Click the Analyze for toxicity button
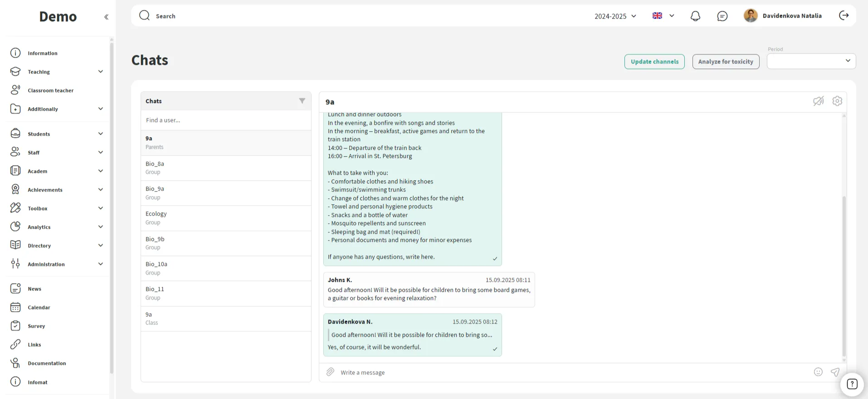The height and width of the screenshot is (399, 868). [x=726, y=62]
